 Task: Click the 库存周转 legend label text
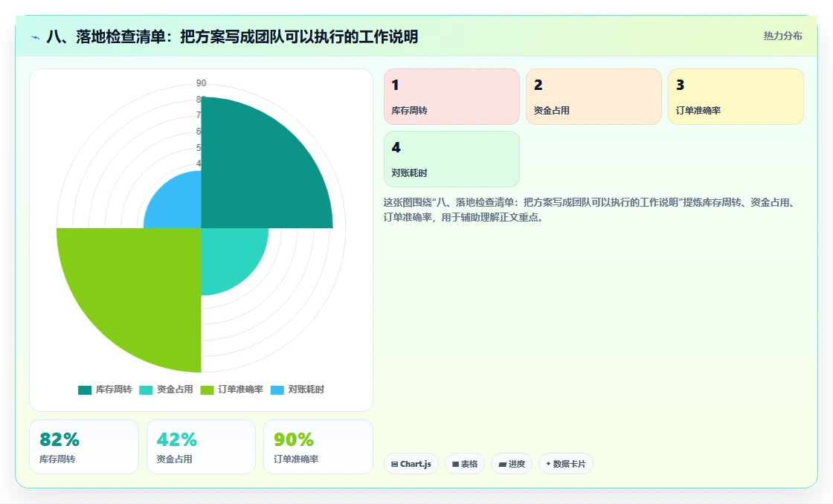[x=114, y=390]
